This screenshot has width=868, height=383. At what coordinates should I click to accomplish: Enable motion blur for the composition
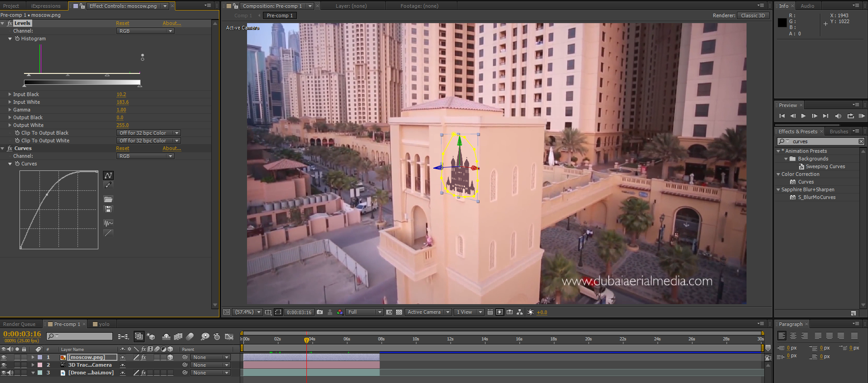pos(190,336)
